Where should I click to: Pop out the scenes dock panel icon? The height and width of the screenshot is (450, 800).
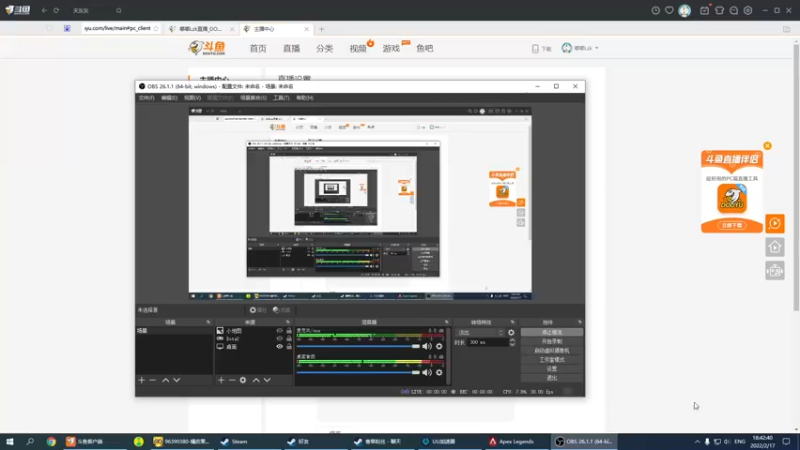208,322
